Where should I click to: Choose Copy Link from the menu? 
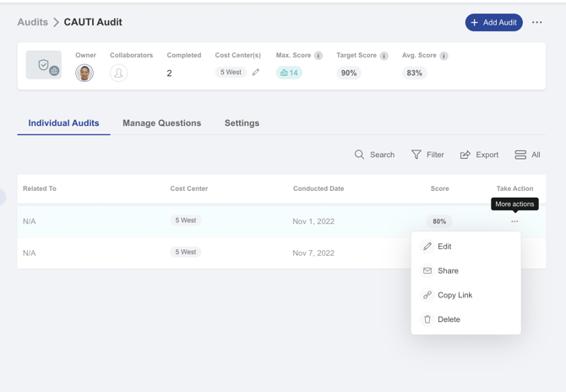click(x=454, y=295)
